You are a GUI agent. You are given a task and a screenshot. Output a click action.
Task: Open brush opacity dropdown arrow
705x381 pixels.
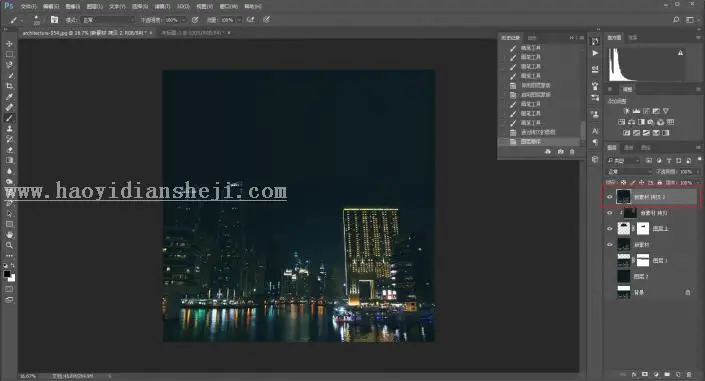[183, 20]
